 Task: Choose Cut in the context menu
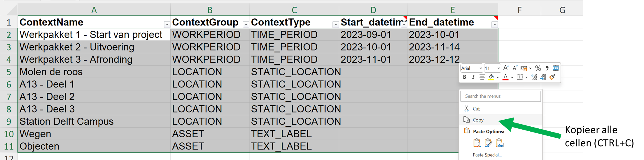coord(476,109)
